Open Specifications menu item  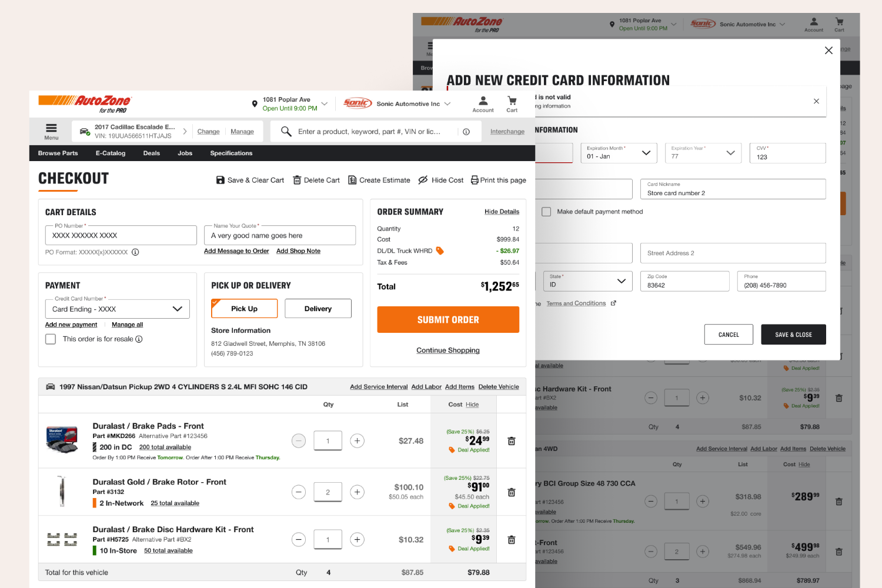pyautogui.click(x=231, y=153)
